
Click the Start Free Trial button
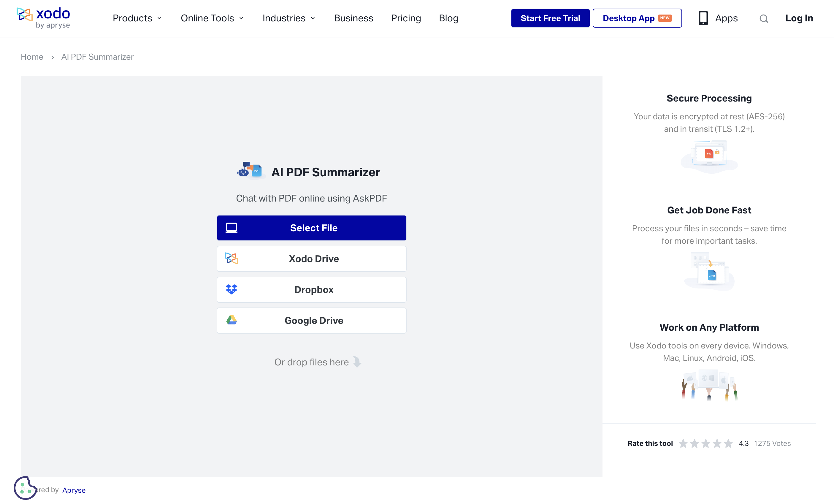pyautogui.click(x=550, y=18)
